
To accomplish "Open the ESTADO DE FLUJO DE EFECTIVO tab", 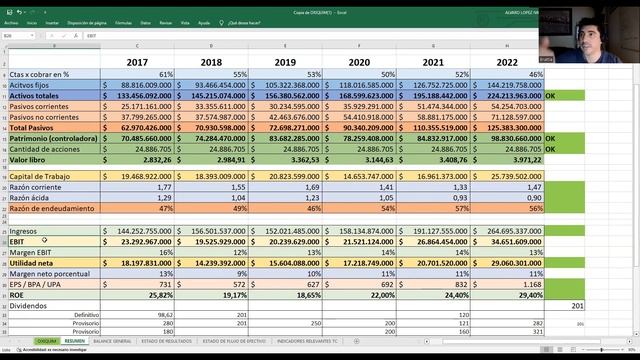I will (x=234, y=341).
